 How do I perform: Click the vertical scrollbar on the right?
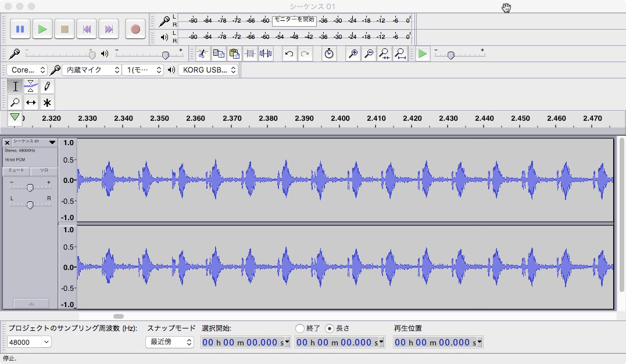coord(621,214)
